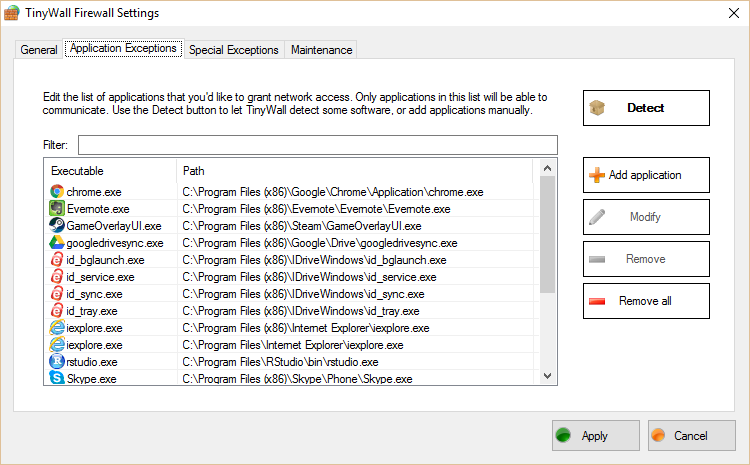Sort by the Path column header

coord(354,171)
